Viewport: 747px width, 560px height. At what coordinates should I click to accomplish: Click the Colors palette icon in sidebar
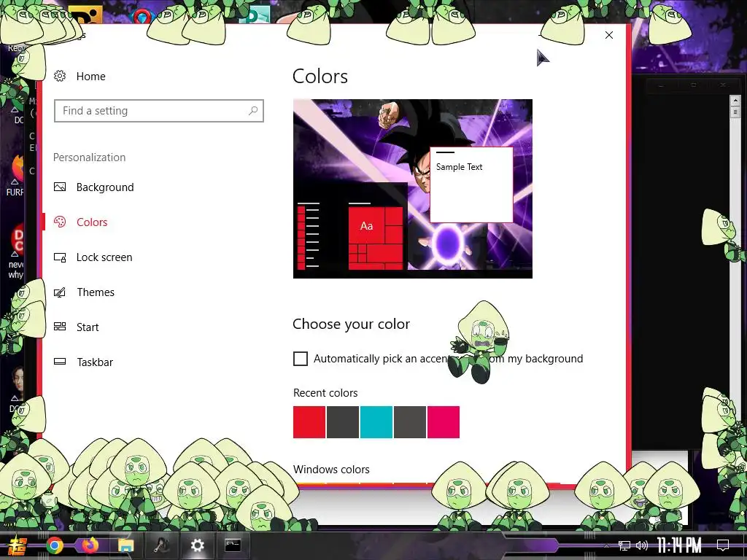60,222
